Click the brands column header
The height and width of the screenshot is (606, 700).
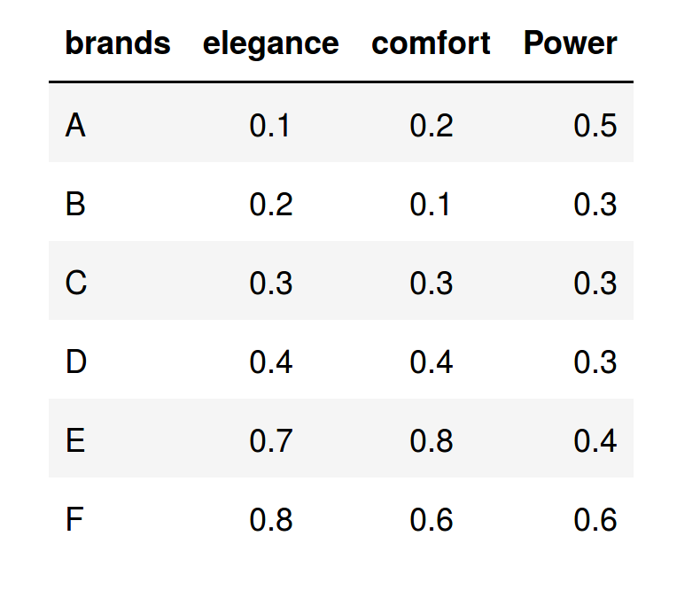point(118,43)
